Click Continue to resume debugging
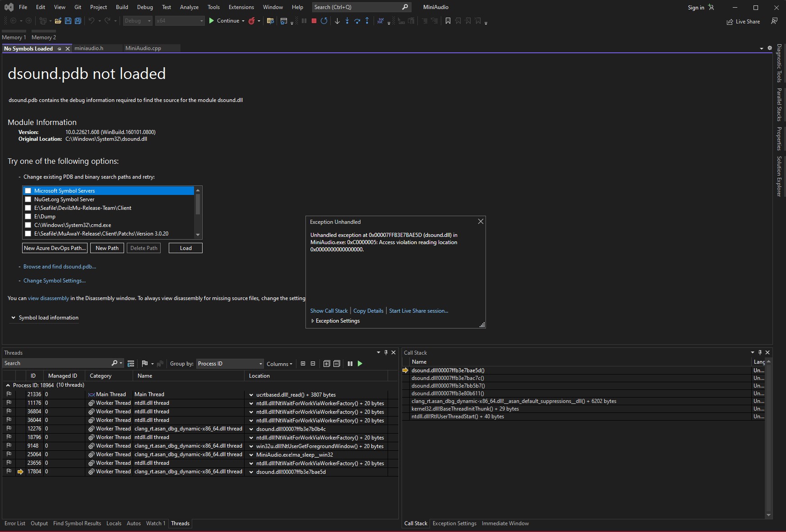 point(227,21)
